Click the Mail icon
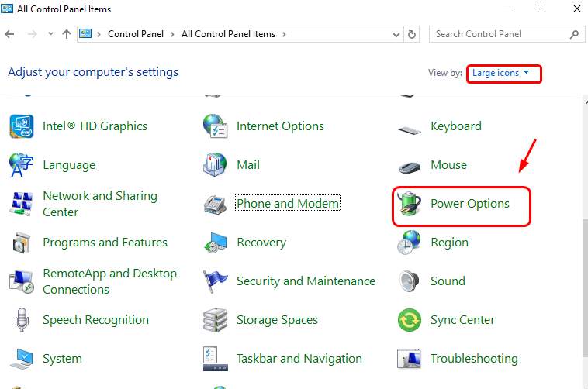588x389 pixels. coord(215,165)
